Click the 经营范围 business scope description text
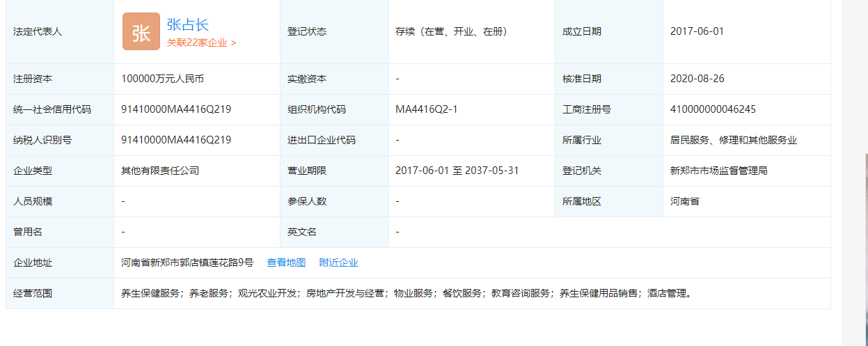 point(407,293)
